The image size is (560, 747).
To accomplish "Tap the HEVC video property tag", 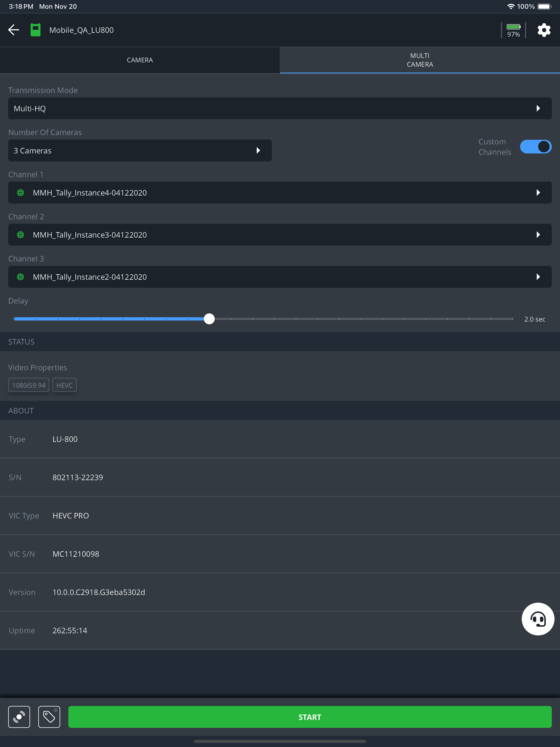I will tap(64, 385).
